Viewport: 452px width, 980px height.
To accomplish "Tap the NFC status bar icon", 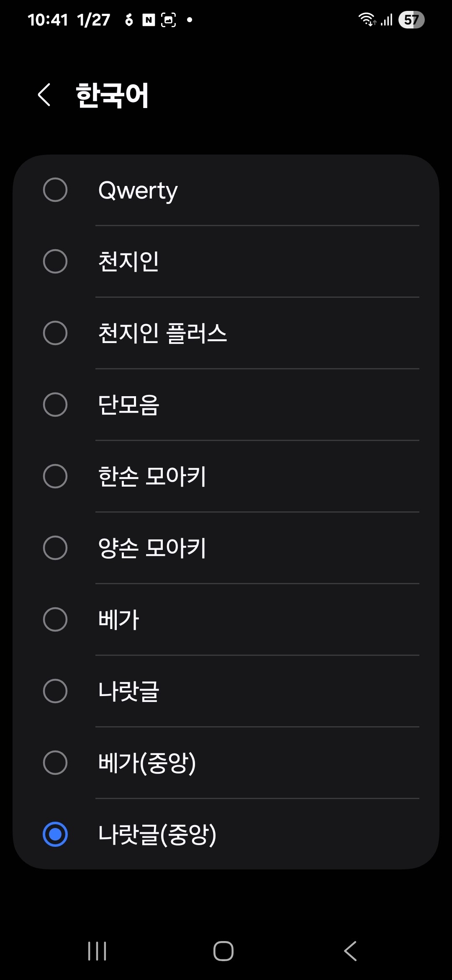I will [149, 20].
